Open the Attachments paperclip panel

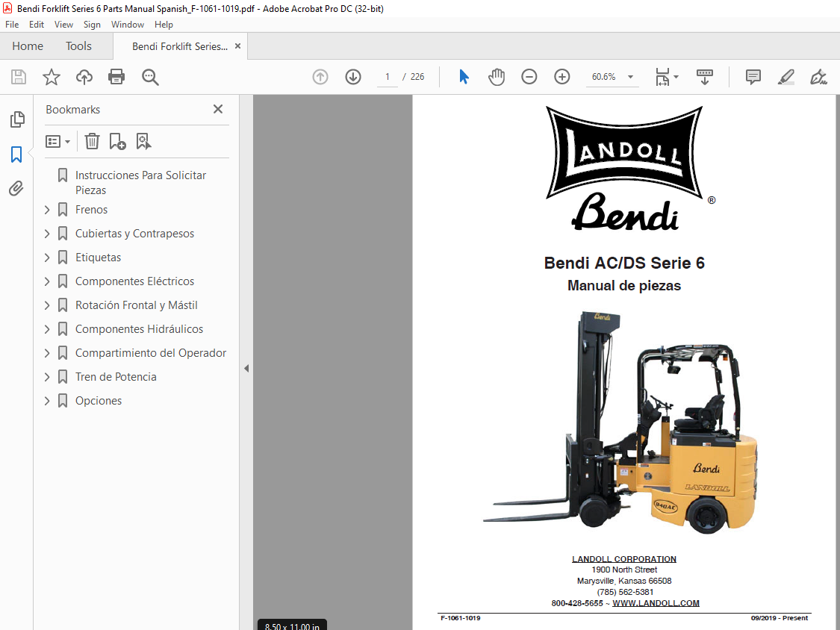click(16, 189)
